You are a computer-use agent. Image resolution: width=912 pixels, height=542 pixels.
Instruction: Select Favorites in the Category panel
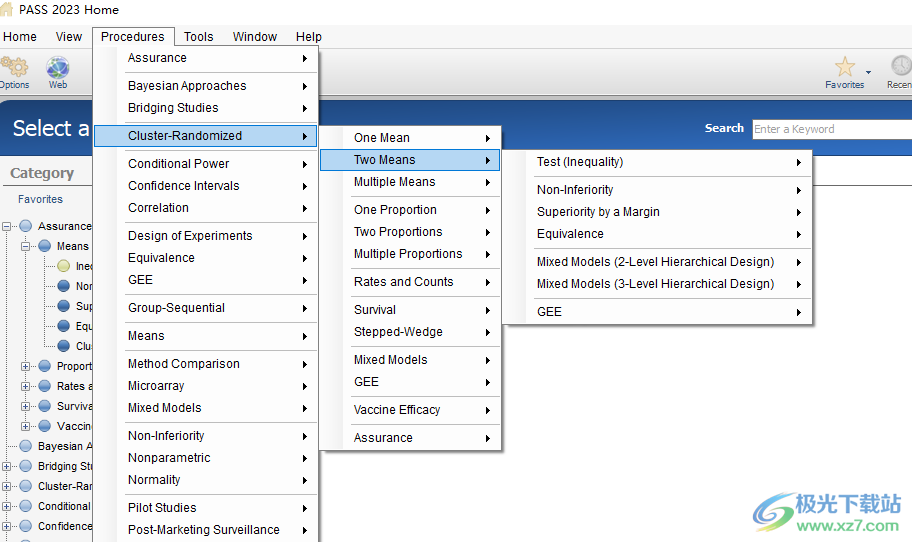tap(40, 199)
